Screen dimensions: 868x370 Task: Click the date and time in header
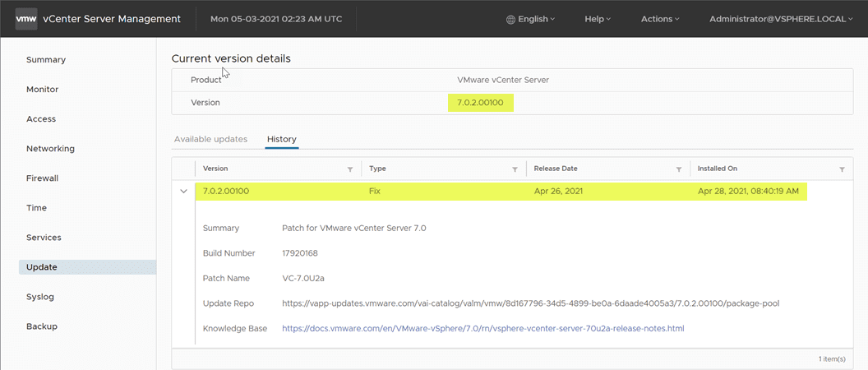tap(276, 19)
